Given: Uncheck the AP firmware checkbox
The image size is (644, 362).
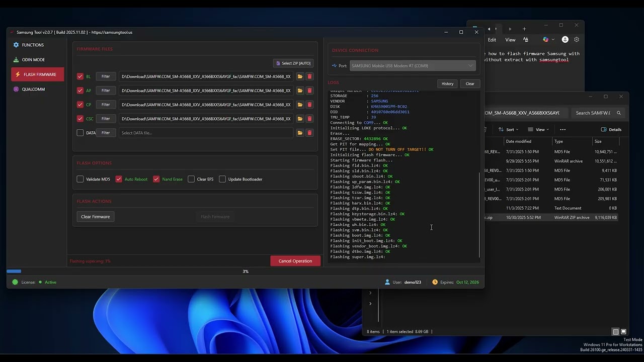Looking at the screenshot, I should [80, 90].
